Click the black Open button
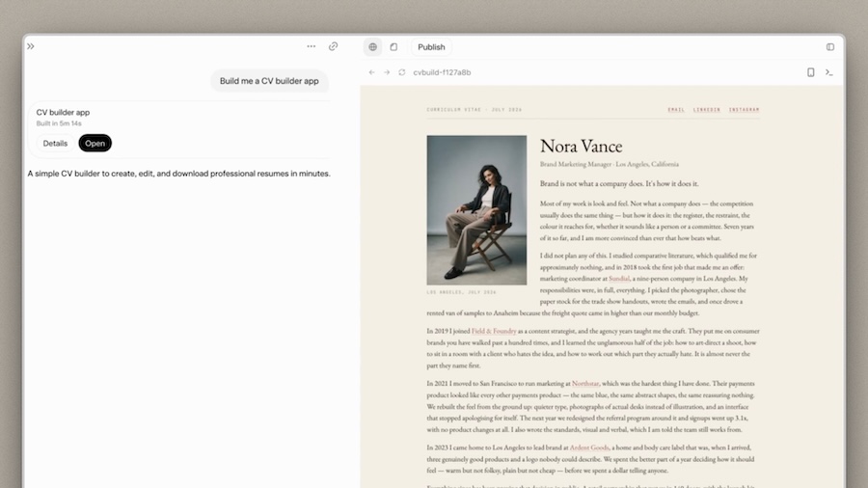The image size is (868, 488). tap(95, 144)
